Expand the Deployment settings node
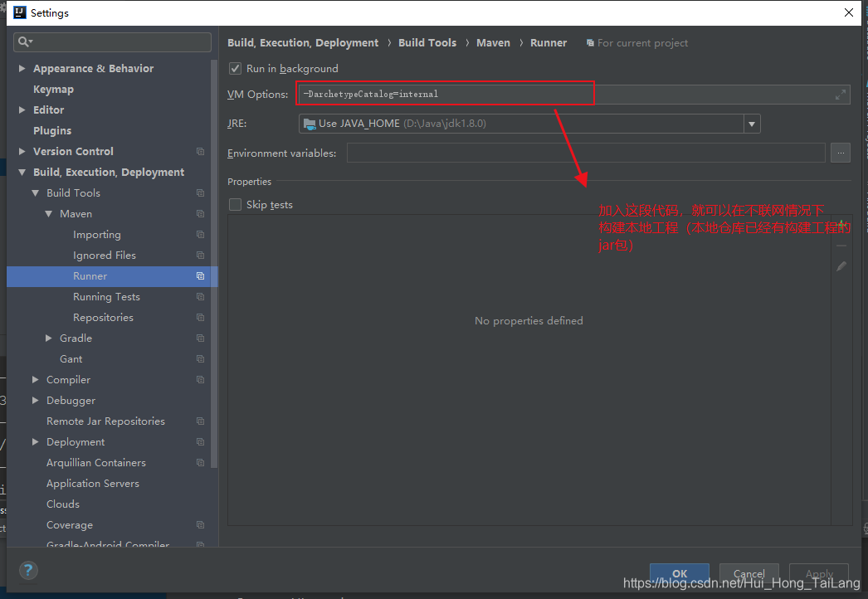Image resolution: width=868 pixels, height=599 pixels. pyautogui.click(x=36, y=441)
